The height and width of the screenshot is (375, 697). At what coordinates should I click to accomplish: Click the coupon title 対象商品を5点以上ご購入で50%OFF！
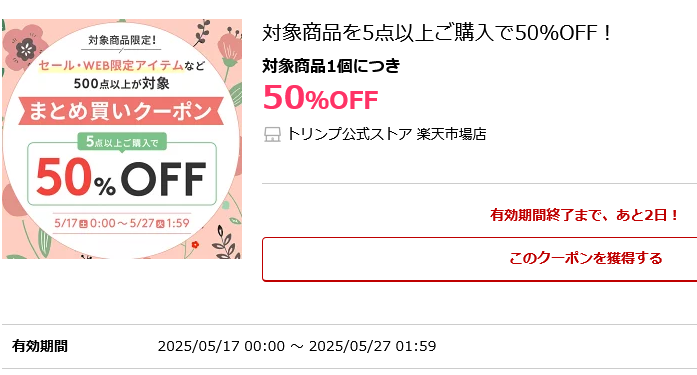[437, 33]
